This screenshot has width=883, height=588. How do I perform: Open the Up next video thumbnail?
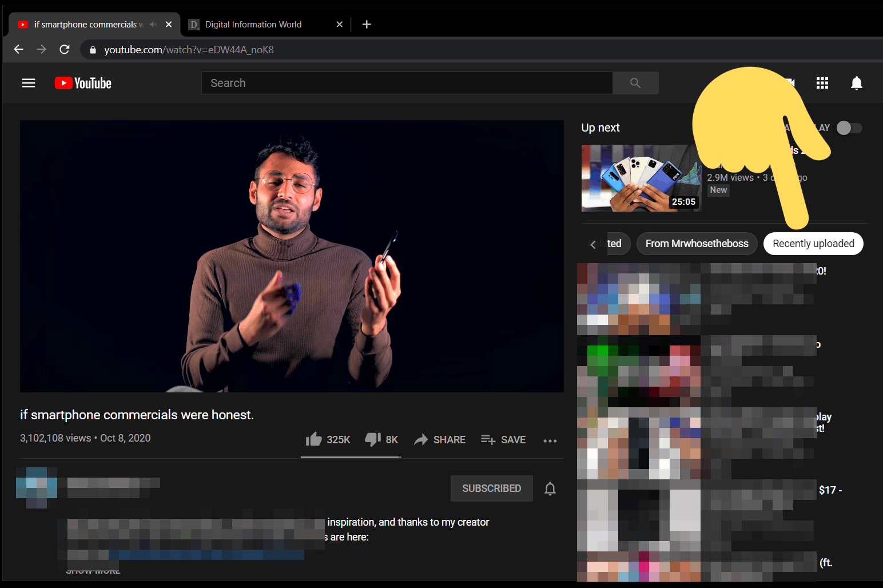(x=641, y=178)
